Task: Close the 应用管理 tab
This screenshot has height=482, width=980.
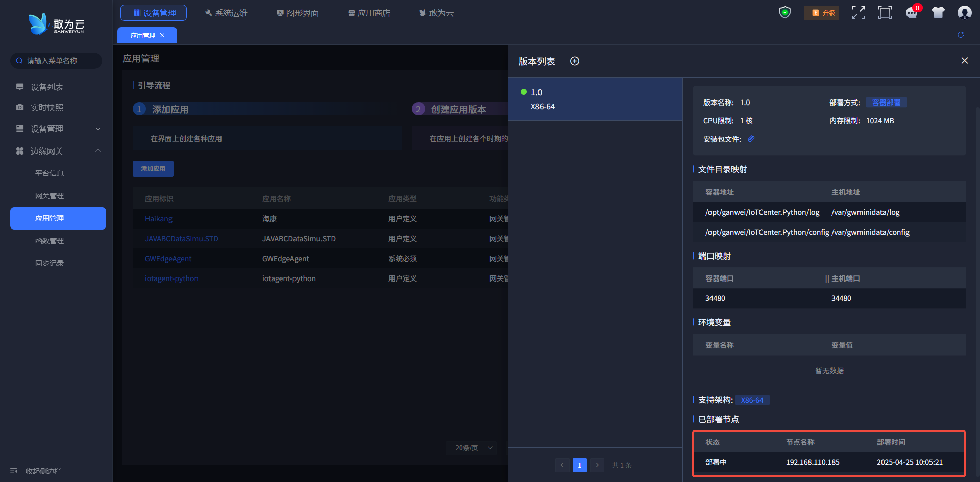Action: pos(162,35)
